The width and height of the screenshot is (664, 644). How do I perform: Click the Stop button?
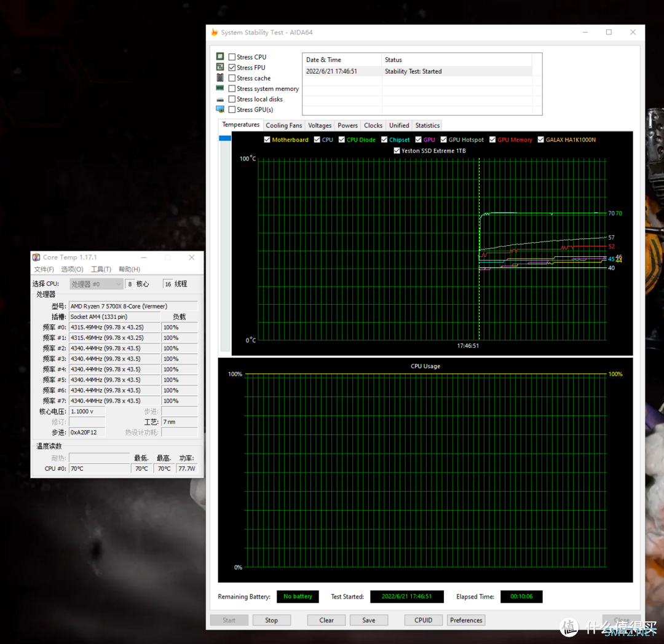[272, 620]
